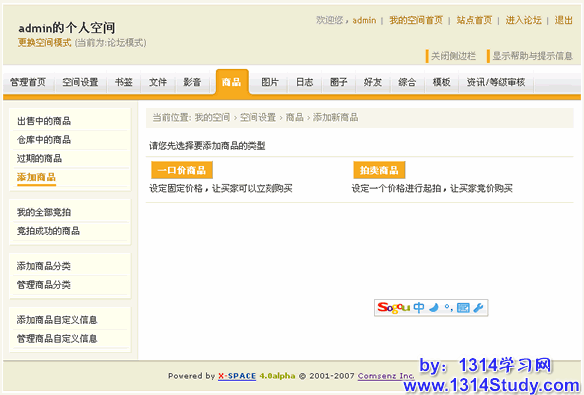Select the active 商品 tab
This screenshot has height=395, width=584.
[x=232, y=82]
